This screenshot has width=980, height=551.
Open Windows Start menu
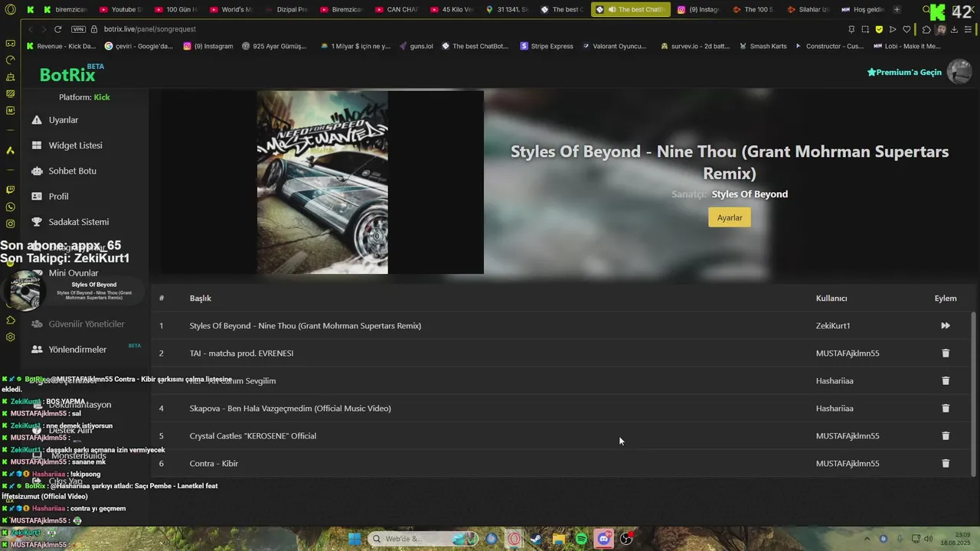354,539
